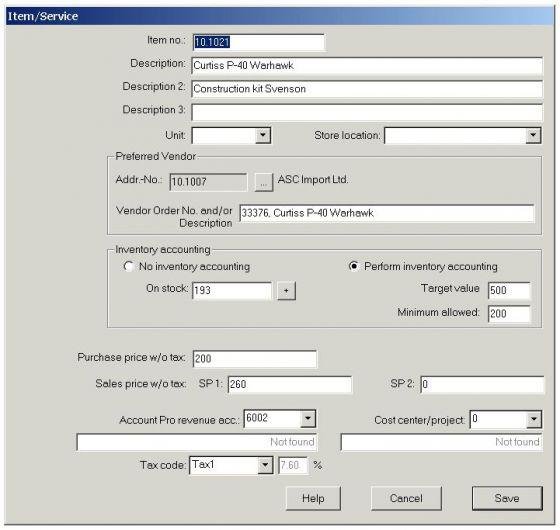This screenshot has height=530, width=560.
Task: Open vendor address lookup ellipsis button
Action: pyautogui.click(x=264, y=182)
